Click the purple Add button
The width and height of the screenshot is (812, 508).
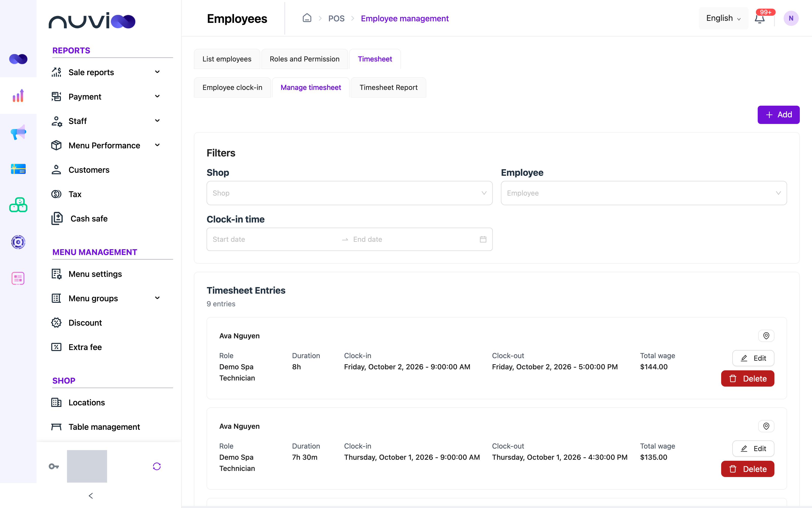pos(779,115)
